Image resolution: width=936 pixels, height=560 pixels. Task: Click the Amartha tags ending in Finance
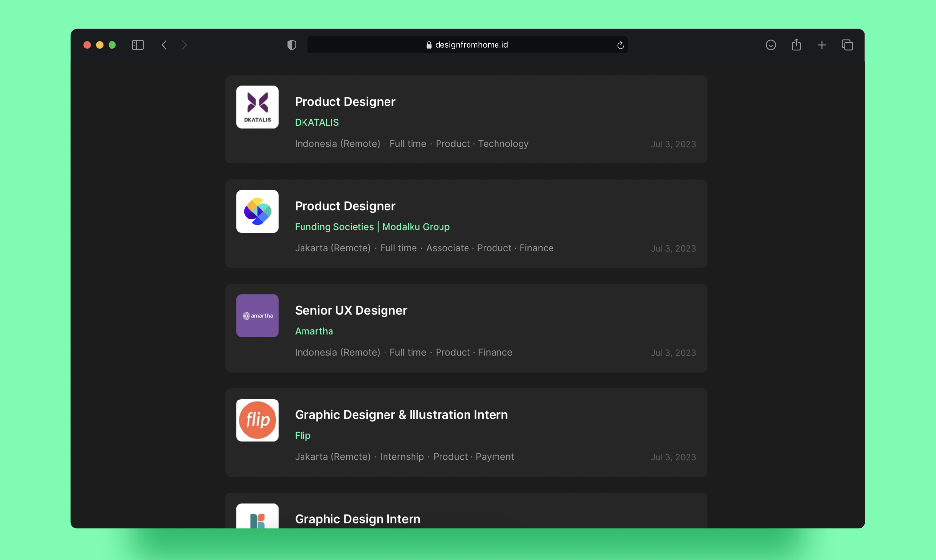tap(403, 352)
